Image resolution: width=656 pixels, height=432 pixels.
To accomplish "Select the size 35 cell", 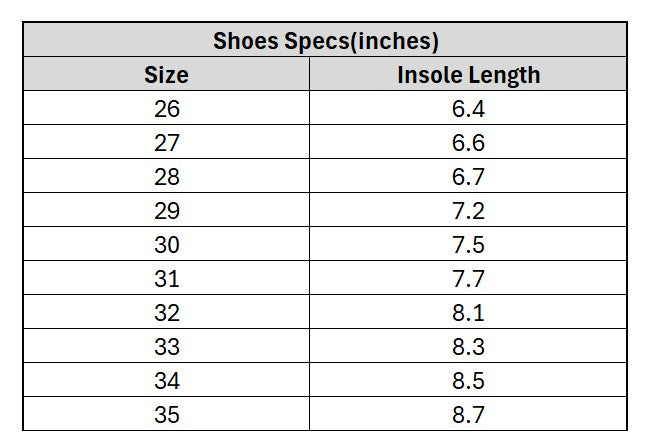I will click(166, 413).
